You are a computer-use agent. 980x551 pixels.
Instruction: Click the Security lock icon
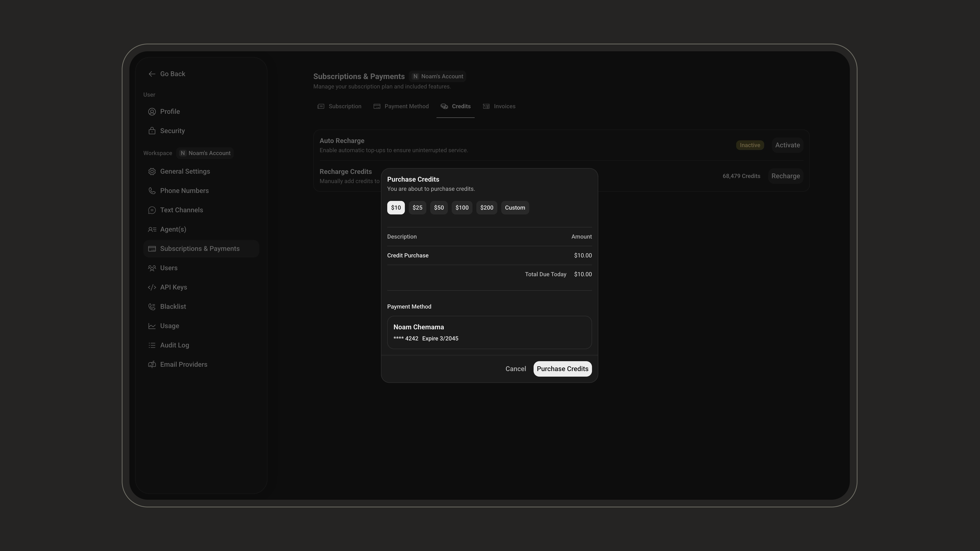[152, 131]
